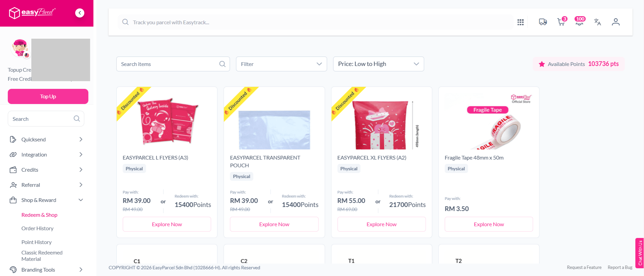Explore Now for EasyParcel Transparent Pouch
Image resolution: width=644 pixels, height=276 pixels.
click(274, 224)
